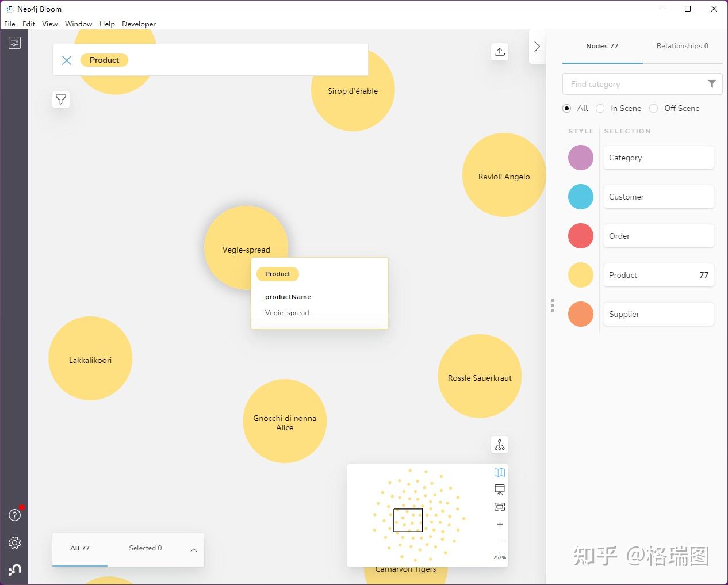Select the Ravioli Angelo node
Image resolution: width=728 pixels, height=585 pixels.
point(504,175)
